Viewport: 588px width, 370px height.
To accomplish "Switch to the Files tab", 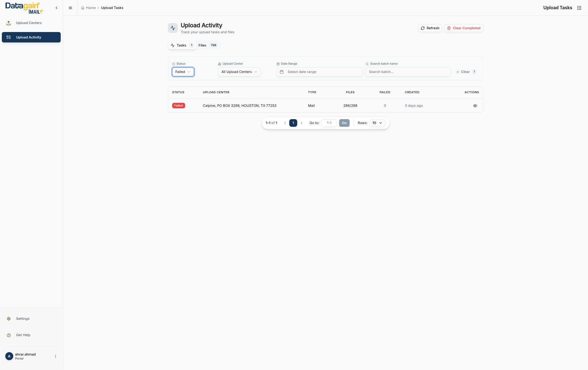I will click(x=207, y=45).
